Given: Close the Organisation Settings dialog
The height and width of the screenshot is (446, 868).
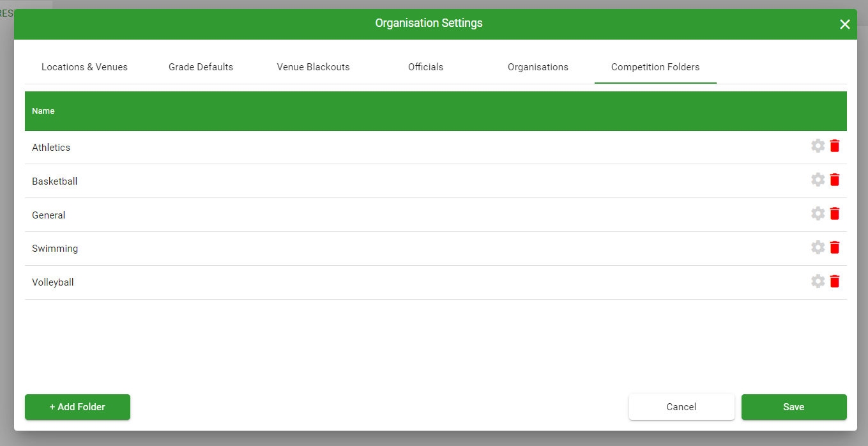Looking at the screenshot, I should click(x=844, y=24).
